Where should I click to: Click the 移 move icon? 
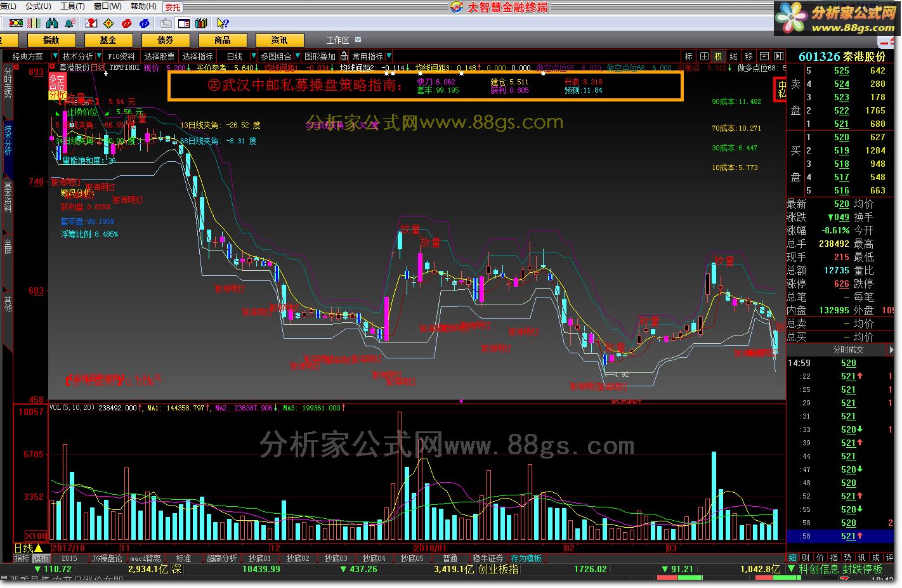coord(748,56)
